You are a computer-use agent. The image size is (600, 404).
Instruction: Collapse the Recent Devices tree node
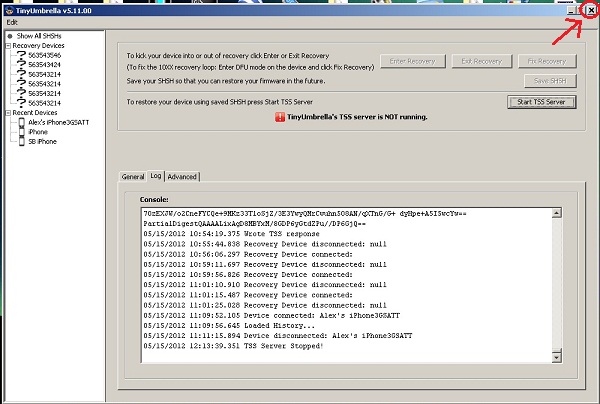coord(8,113)
